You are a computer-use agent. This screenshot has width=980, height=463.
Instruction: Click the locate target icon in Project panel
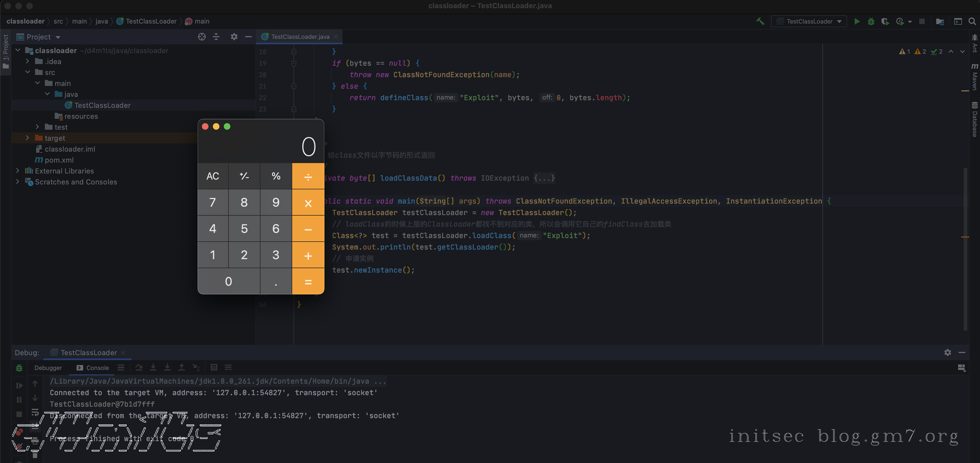(202, 37)
